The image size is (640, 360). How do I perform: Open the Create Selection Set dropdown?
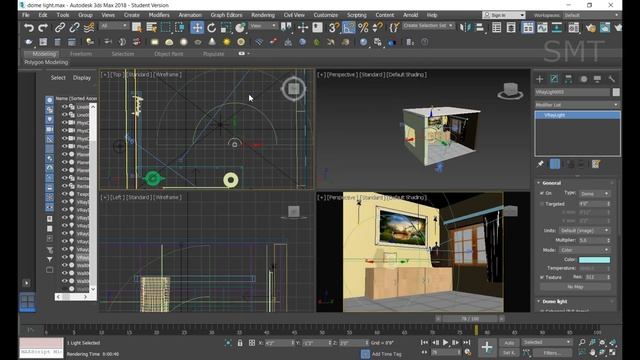pyautogui.click(x=428, y=26)
